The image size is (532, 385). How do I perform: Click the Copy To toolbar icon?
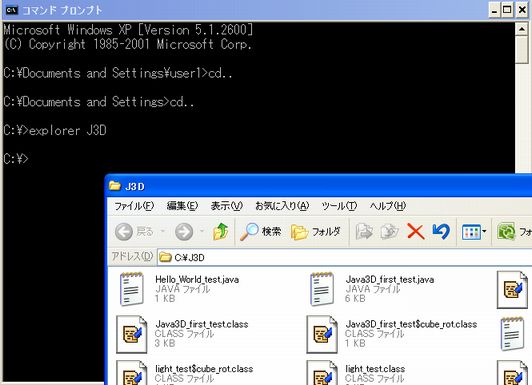(x=390, y=232)
